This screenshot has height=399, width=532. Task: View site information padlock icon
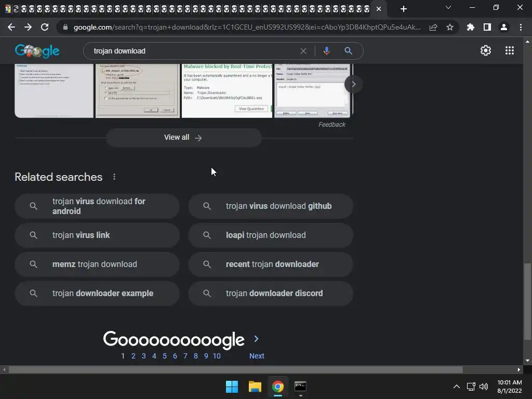coord(65,27)
